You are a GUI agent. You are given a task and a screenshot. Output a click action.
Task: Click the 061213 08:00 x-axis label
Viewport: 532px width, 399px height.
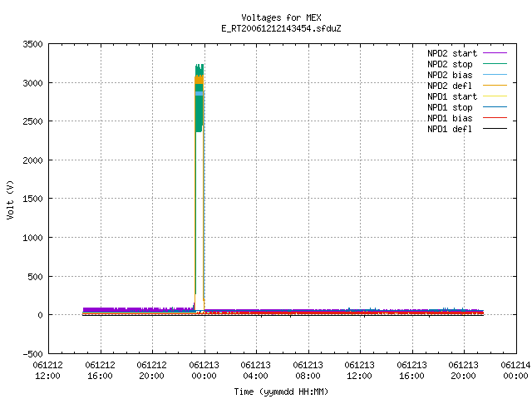click(x=308, y=371)
